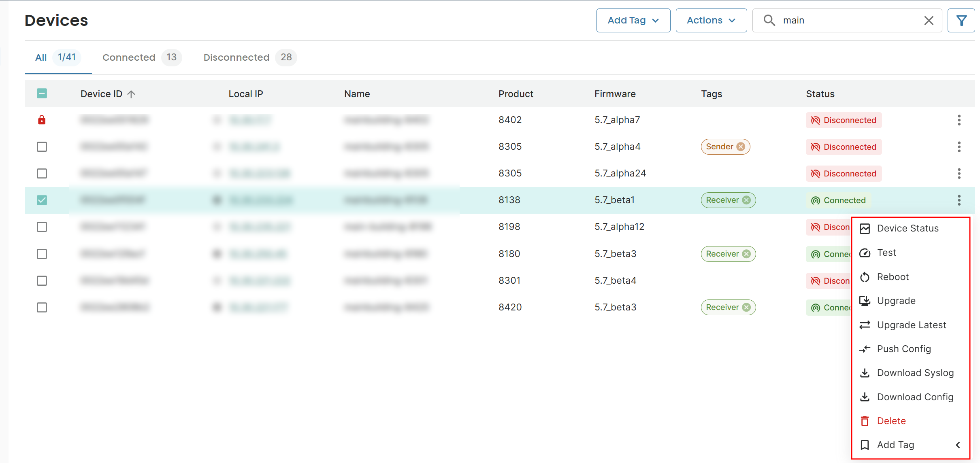Toggle the header select-all checkbox
The width and height of the screenshot is (980, 463).
pos(42,93)
